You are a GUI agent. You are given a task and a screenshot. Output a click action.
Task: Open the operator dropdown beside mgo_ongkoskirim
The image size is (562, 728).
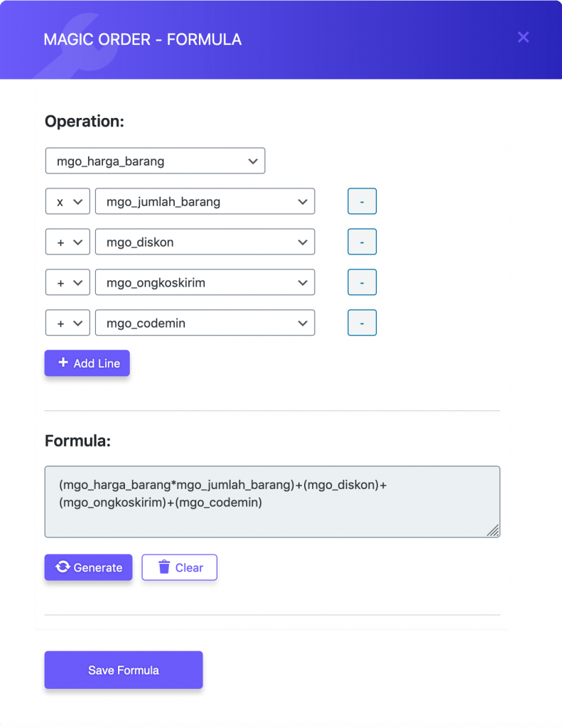click(x=67, y=282)
